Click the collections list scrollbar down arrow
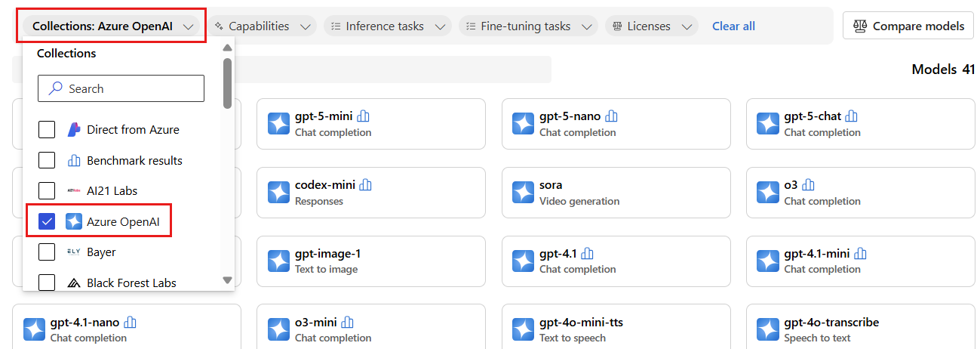This screenshot has height=349, width=980. (228, 280)
